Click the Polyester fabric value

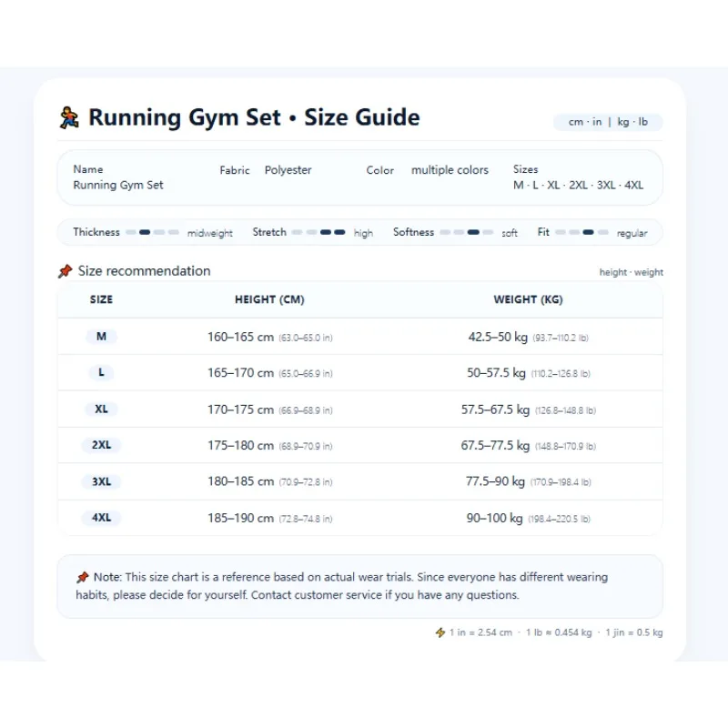[x=288, y=170]
